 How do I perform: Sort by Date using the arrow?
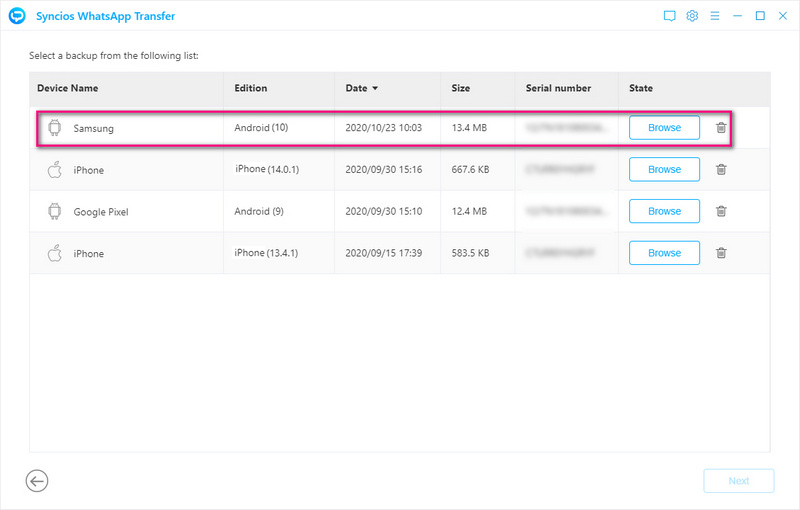point(376,88)
